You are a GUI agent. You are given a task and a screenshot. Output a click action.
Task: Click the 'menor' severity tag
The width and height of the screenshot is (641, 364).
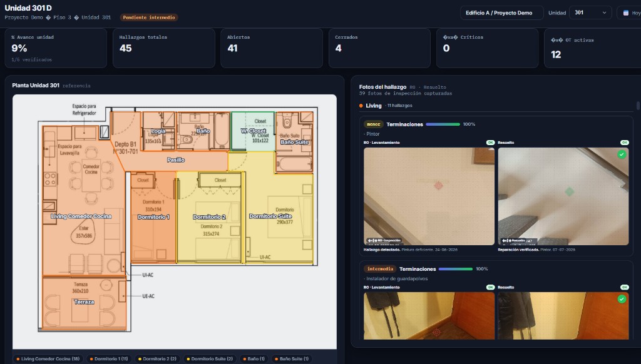coord(373,124)
